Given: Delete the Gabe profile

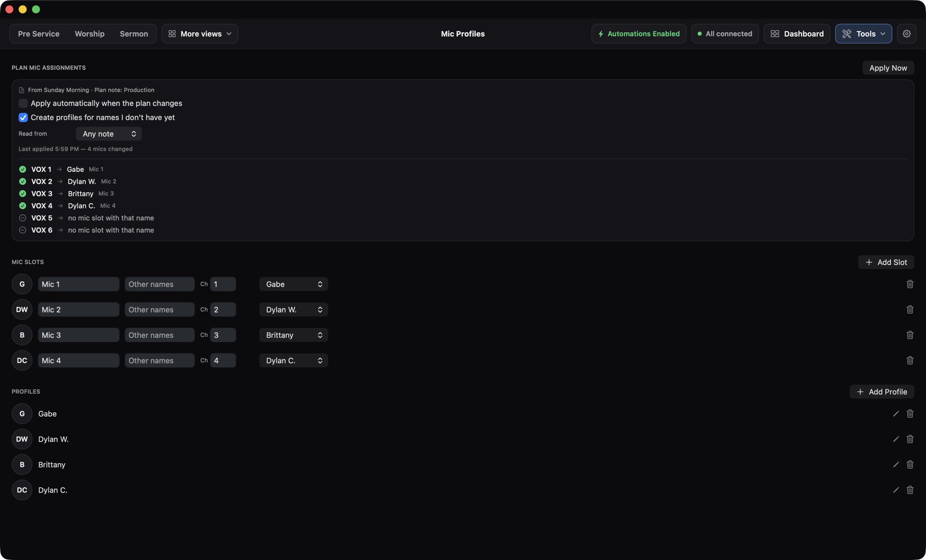Looking at the screenshot, I should point(910,414).
